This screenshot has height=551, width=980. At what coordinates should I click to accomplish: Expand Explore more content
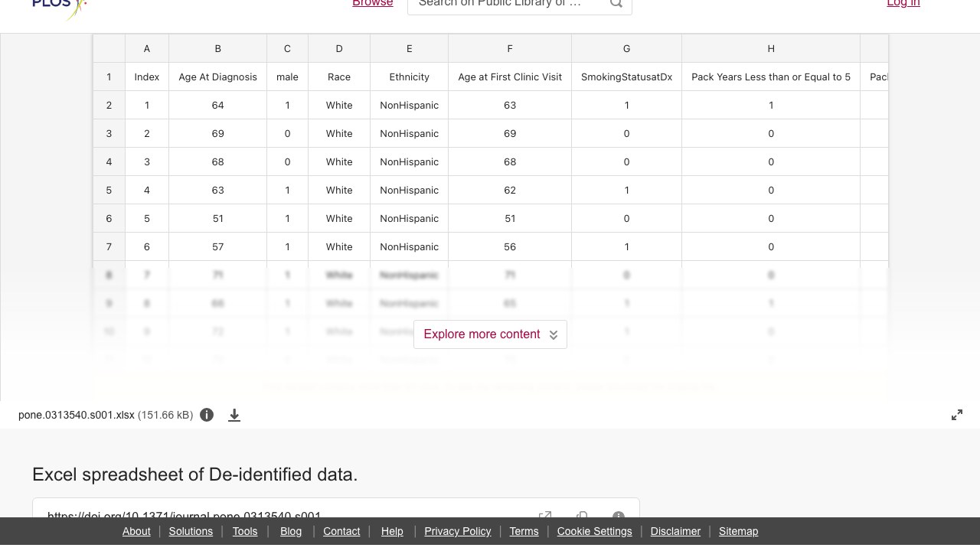(490, 334)
